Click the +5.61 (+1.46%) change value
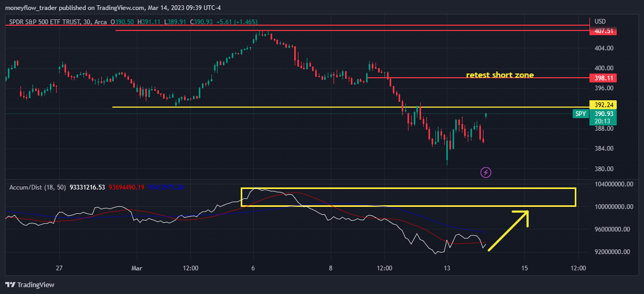The height and width of the screenshot is (294, 644). (x=236, y=22)
